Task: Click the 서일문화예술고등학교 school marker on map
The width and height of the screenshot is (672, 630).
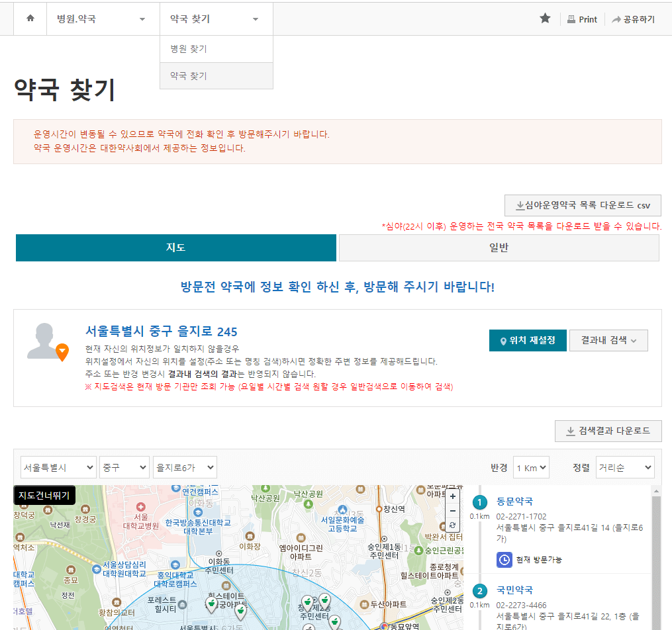Action: 342,510
